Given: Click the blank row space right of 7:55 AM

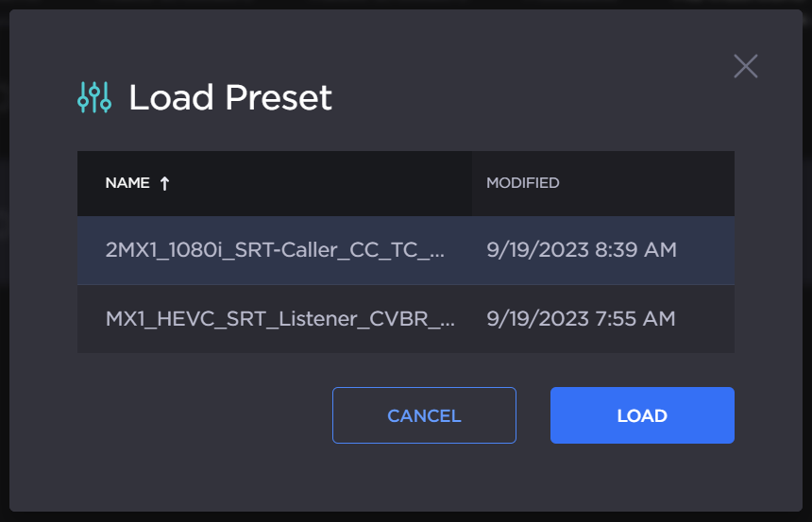Looking at the screenshot, I should coord(706,318).
